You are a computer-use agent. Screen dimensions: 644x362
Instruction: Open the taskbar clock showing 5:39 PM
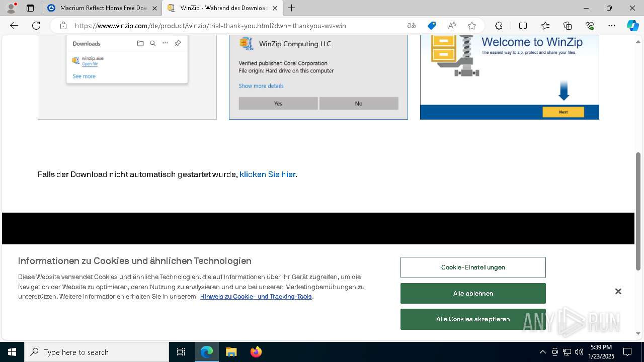[601, 352]
